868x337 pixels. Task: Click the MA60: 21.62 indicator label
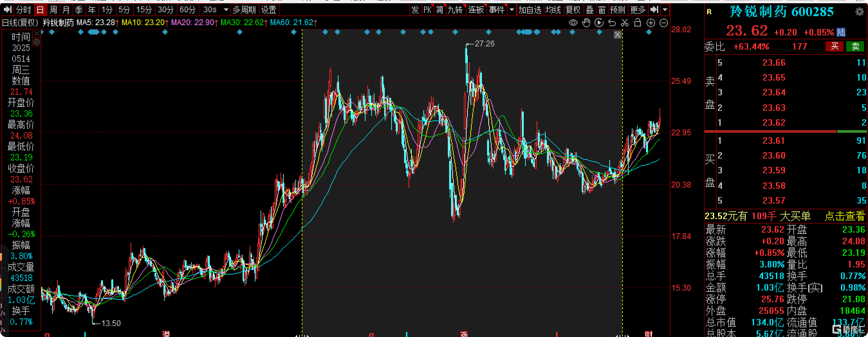click(293, 23)
